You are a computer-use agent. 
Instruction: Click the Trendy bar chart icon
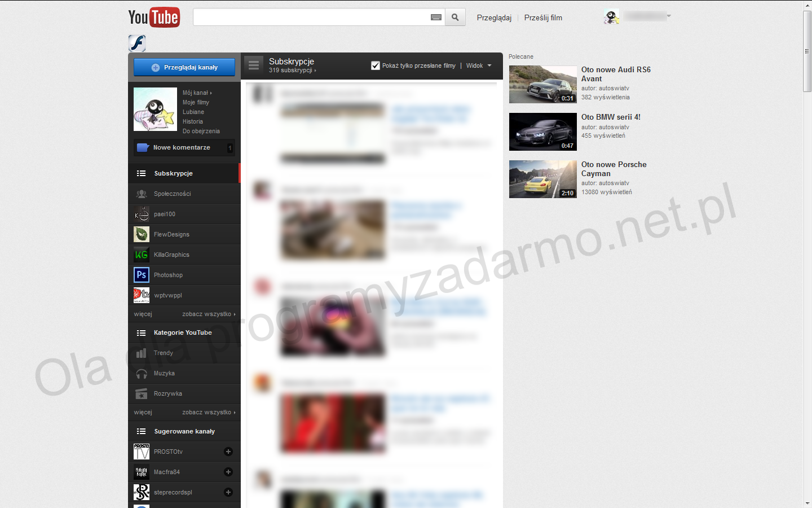[x=142, y=353]
